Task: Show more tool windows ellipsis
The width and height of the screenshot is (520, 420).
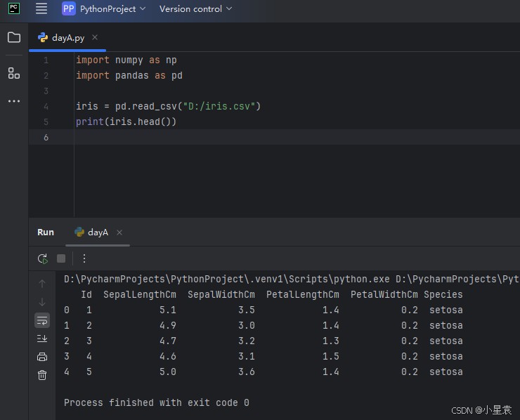Action: click(x=14, y=101)
